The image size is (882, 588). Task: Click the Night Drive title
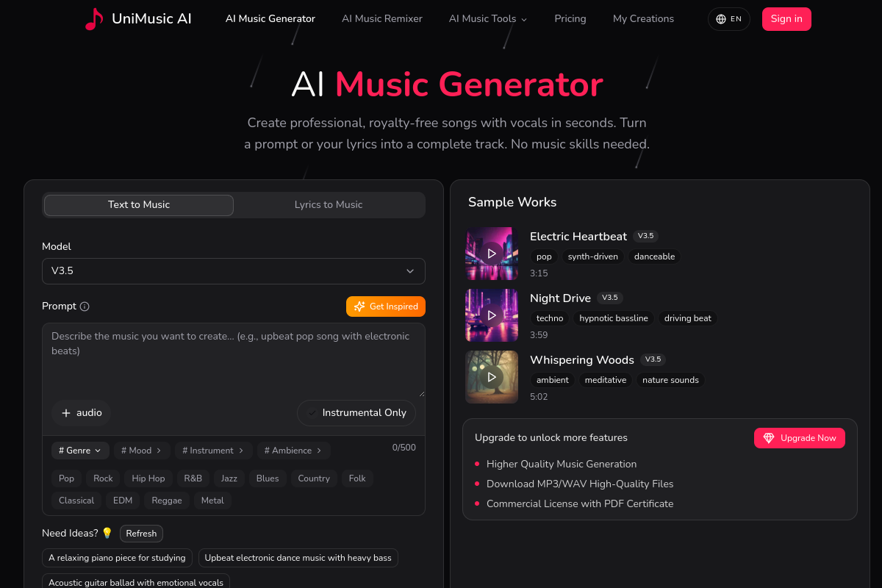560,298
